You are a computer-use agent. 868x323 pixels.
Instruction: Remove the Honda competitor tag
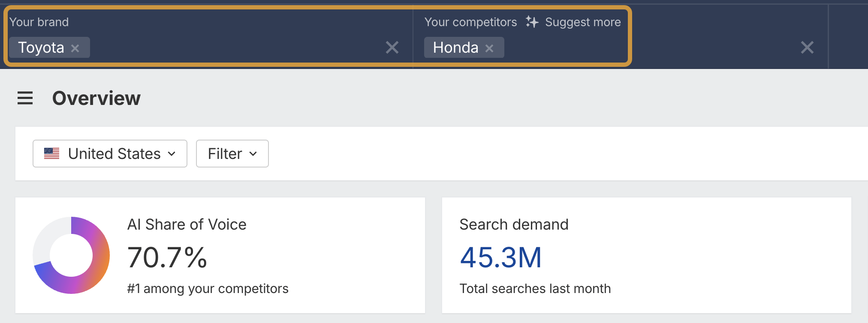[x=489, y=48]
